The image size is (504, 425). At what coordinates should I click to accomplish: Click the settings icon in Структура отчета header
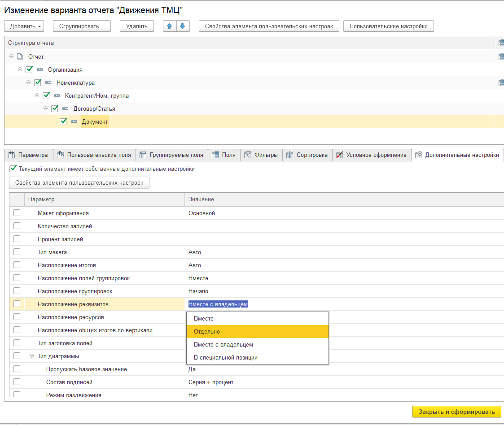click(x=501, y=43)
